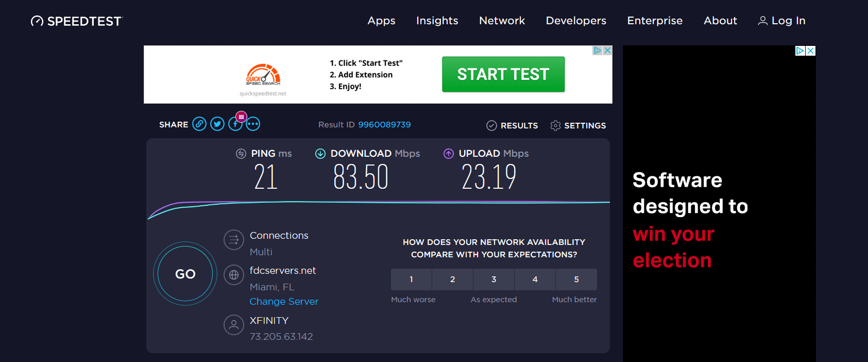Click the fdcservers.net server name
Screen dimensions: 868x362
[x=283, y=271]
